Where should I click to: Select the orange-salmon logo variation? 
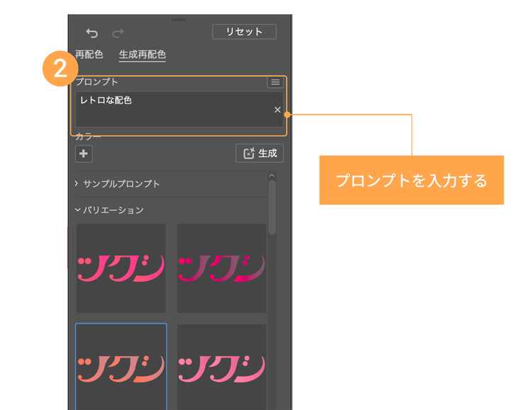click(x=121, y=367)
